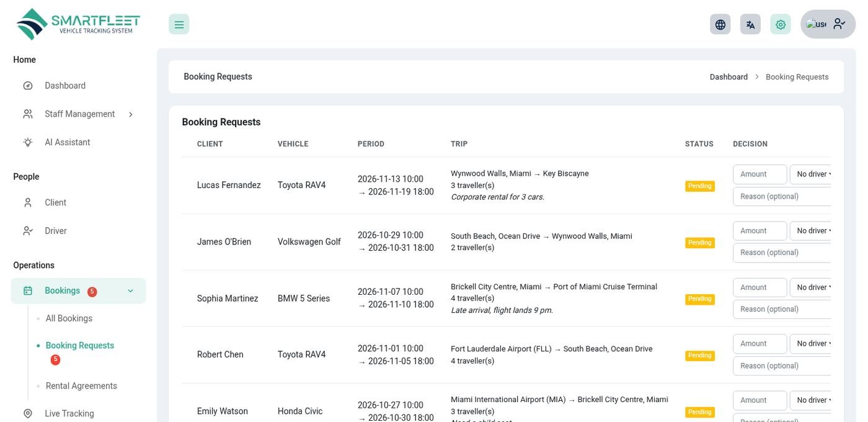Click trip note 'Corporate rental for 3 cars.'
This screenshot has height=422, width=868.
[x=497, y=197]
